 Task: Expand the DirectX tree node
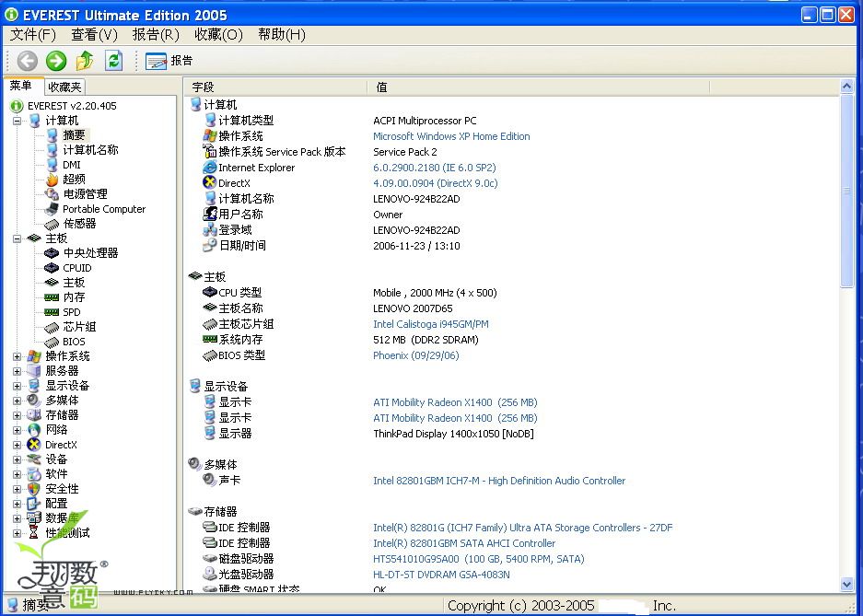[x=17, y=445]
